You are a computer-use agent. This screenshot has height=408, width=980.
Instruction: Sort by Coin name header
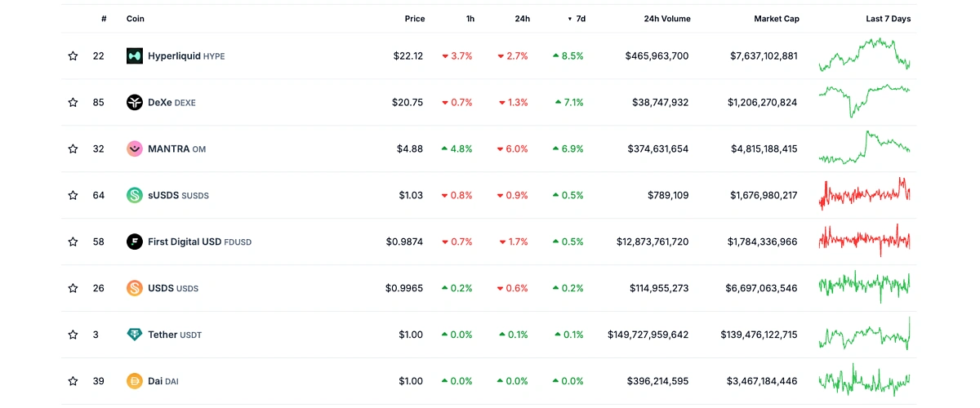click(135, 19)
